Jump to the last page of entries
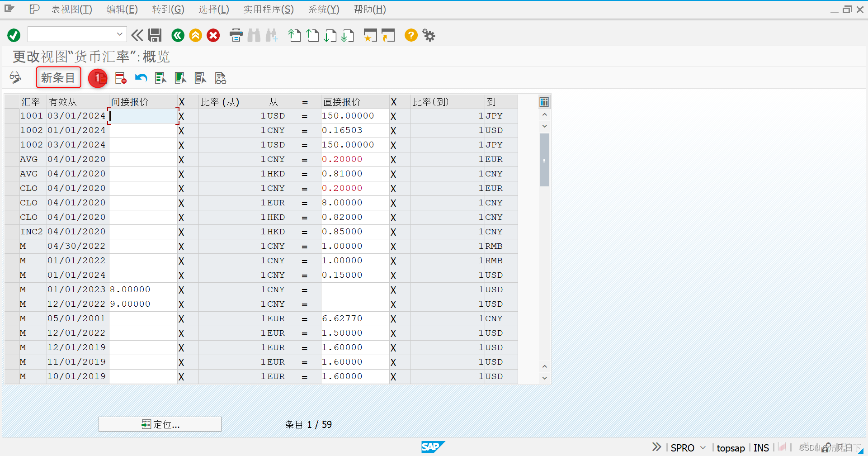Viewport: 868px width, 456px height. [x=348, y=35]
